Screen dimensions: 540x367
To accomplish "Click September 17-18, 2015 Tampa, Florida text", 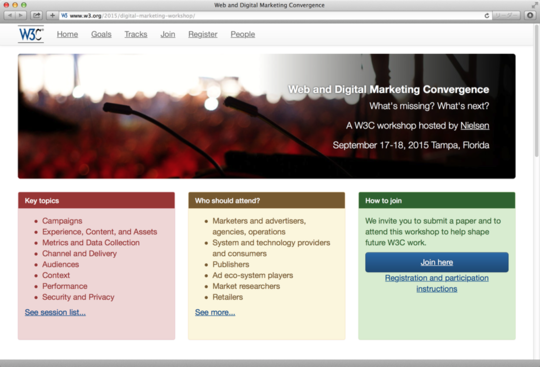I will [x=411, y=145].
